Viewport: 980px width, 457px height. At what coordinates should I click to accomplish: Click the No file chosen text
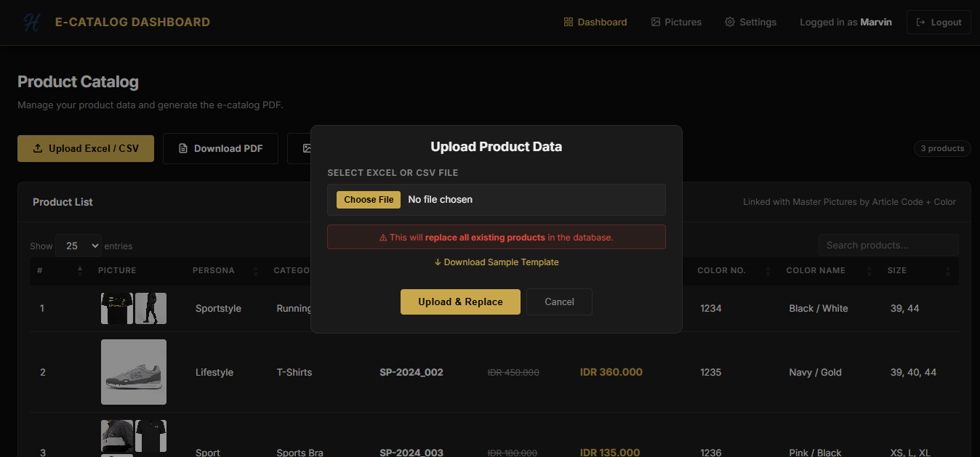click(441, 200)
